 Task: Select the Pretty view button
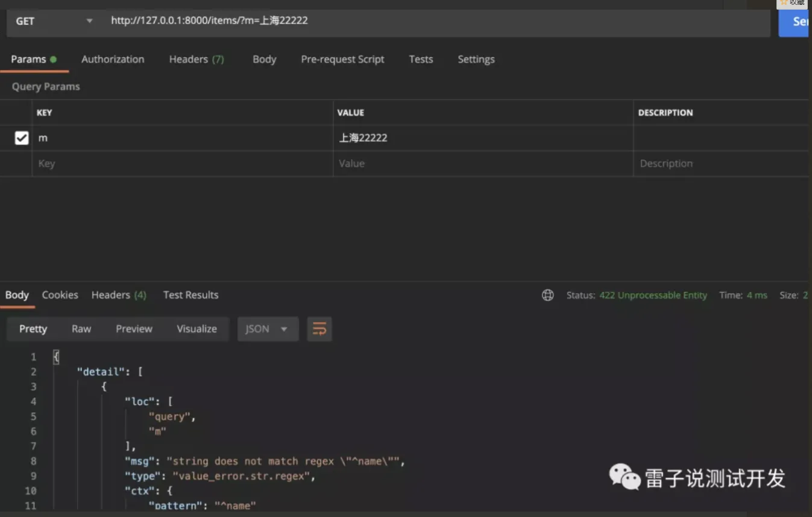[33, 329]
